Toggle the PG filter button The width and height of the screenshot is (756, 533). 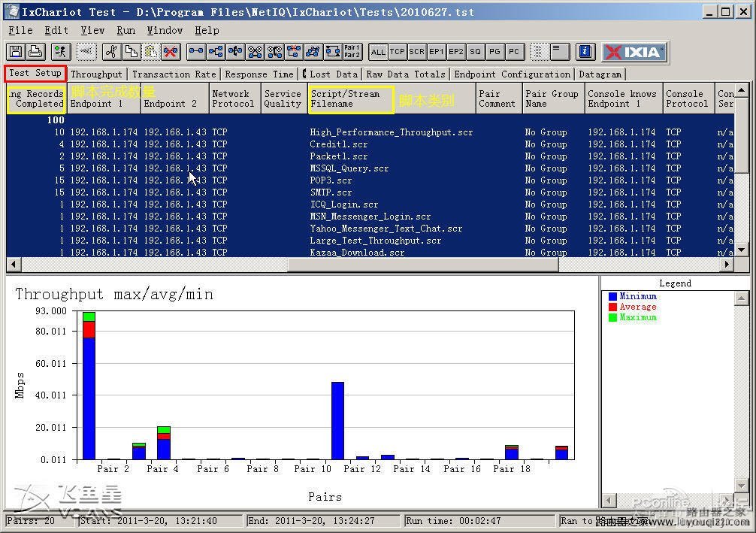click(494, 52)
